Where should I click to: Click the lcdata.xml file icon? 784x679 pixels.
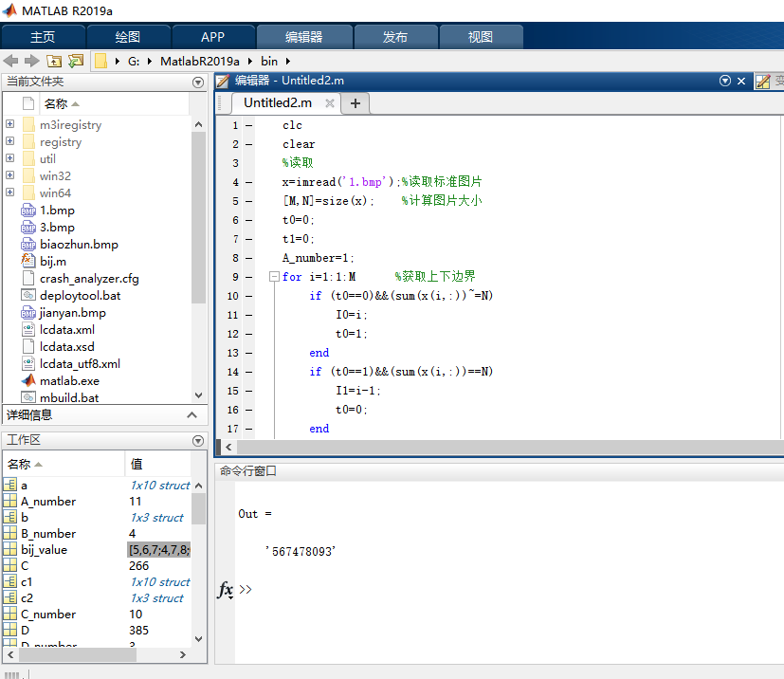coord(28,329)
